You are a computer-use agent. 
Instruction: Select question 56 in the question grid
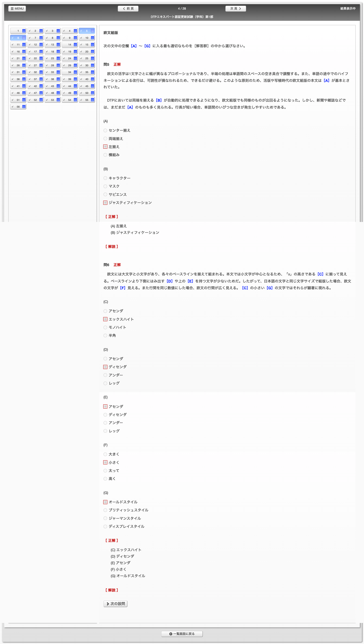pyautogui.click(x=18, y=107)
